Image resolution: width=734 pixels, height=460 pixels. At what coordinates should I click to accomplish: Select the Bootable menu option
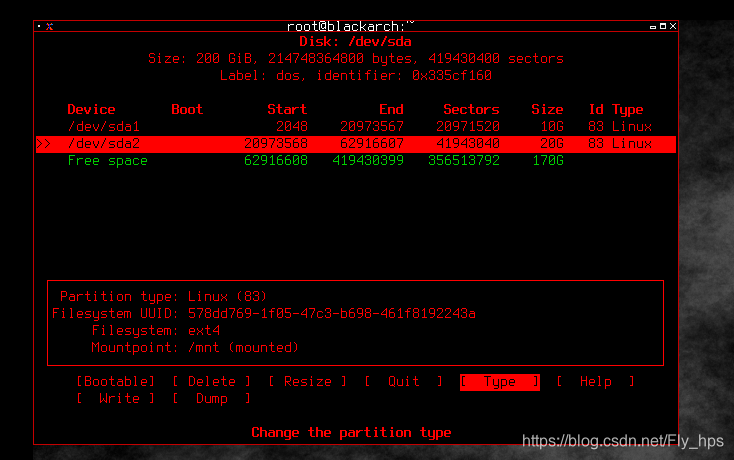tap(116, 382)
